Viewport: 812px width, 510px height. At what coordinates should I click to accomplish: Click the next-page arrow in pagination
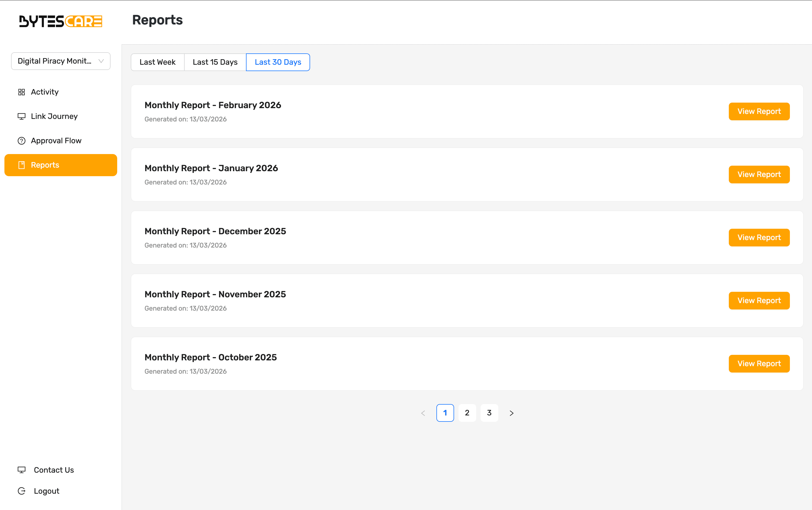(511, 413)
